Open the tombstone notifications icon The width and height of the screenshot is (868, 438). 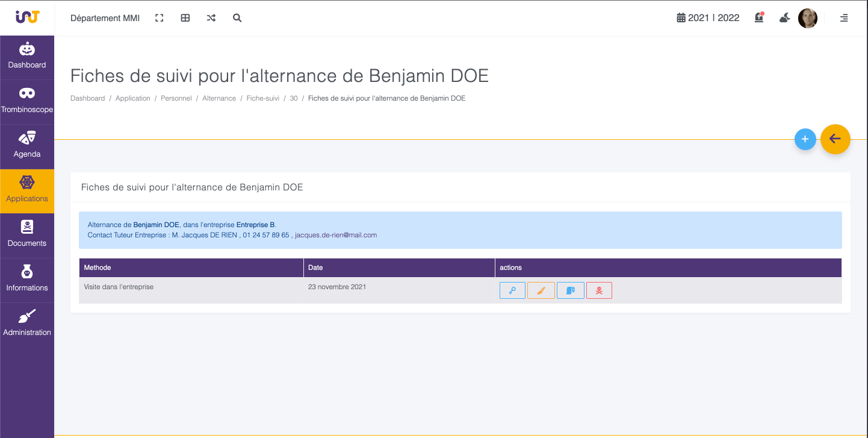(x=759, y=18)
